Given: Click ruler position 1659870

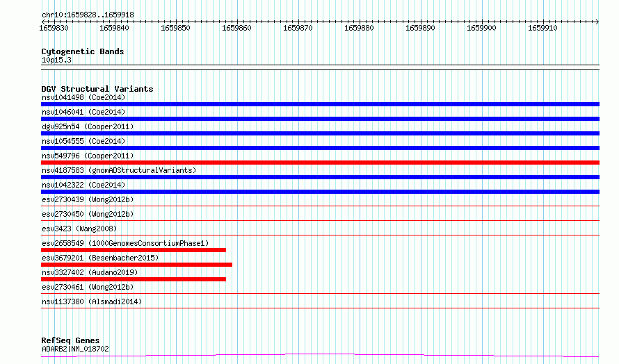Looking at the screenshot, I should (298, 28).
